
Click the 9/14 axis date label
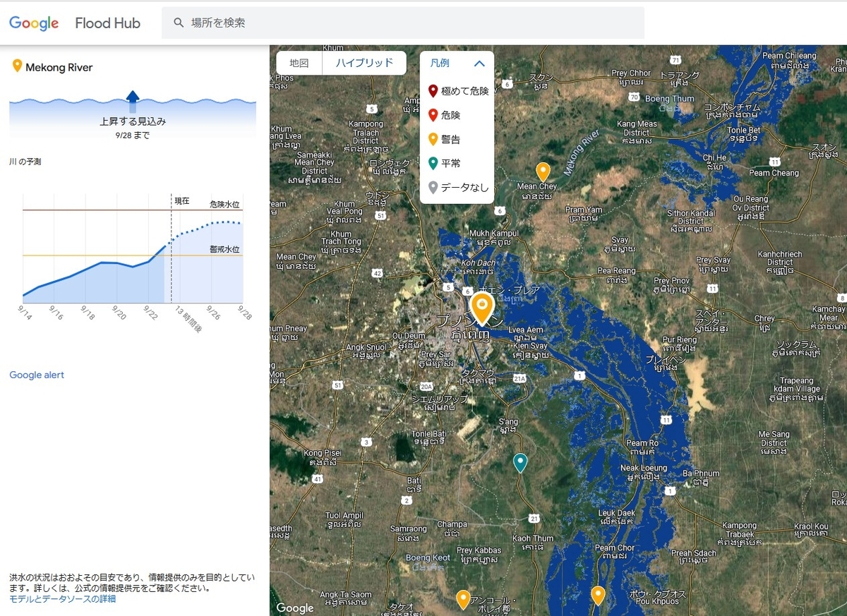tap(25, 312)
